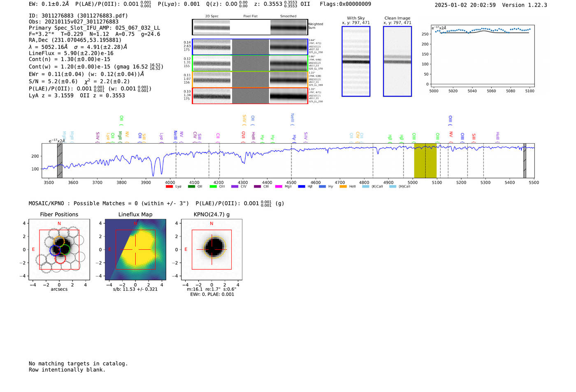Image resolution: width=576 pixels, height=392 pixels.
Task: Open the blue-bordered fiber spectrum row
Action: tap(250, 47)
